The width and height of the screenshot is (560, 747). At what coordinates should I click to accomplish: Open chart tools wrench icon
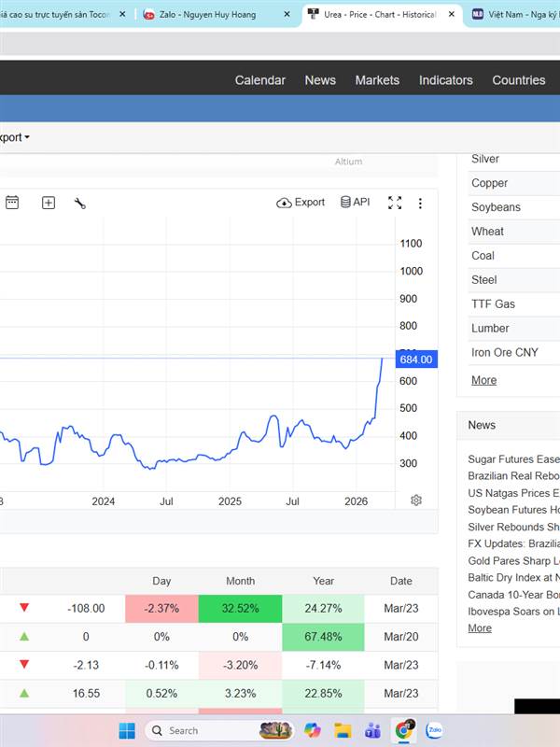[80, 203]
